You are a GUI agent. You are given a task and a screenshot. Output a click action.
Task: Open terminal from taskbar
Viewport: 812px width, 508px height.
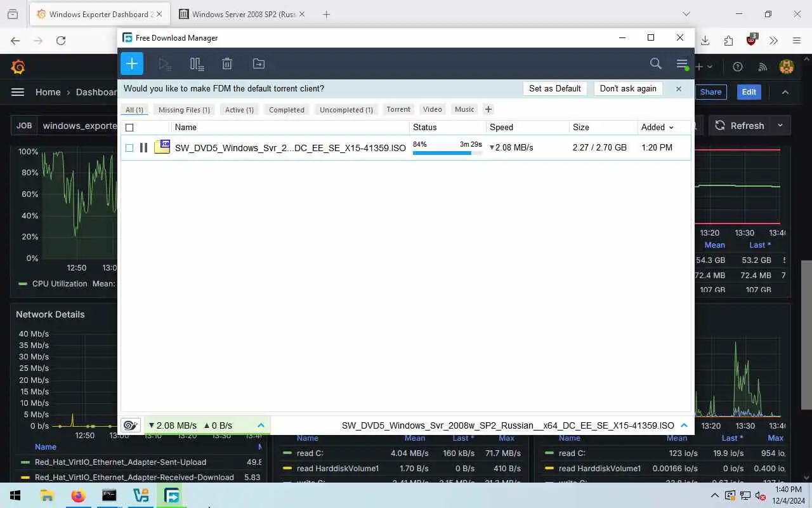click(x=109, y=495)
